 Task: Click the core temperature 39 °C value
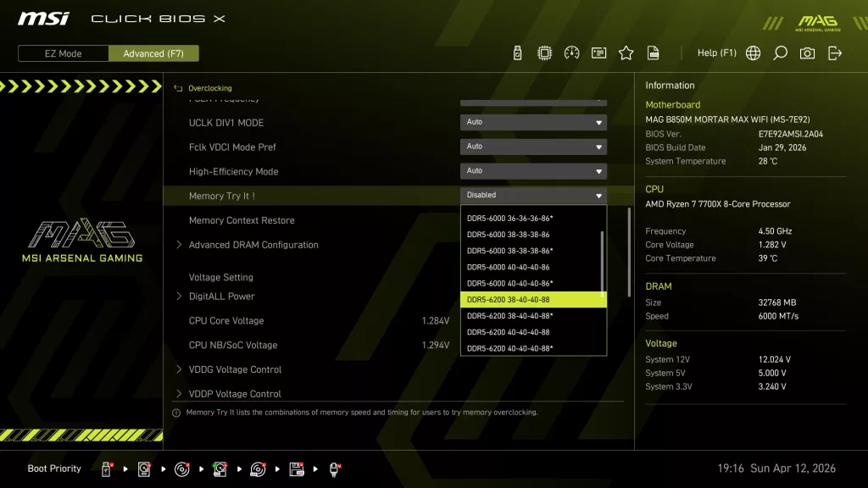(x=767, y=258)
